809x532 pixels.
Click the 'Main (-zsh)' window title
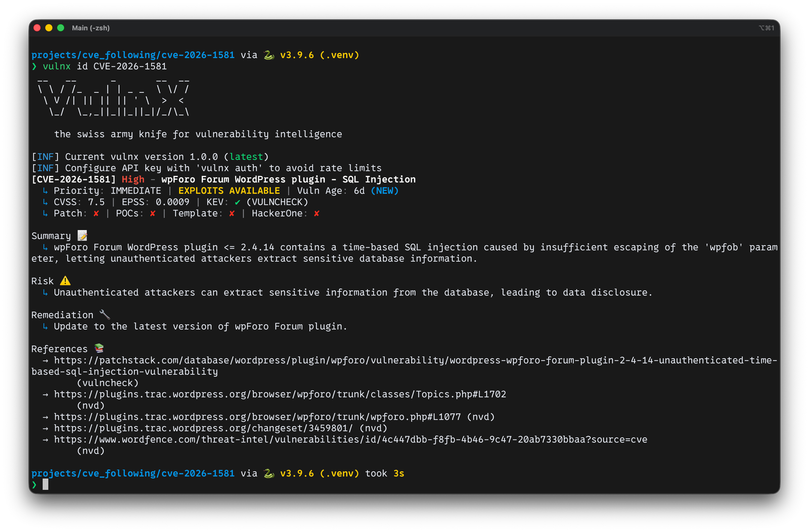(91, 28)
